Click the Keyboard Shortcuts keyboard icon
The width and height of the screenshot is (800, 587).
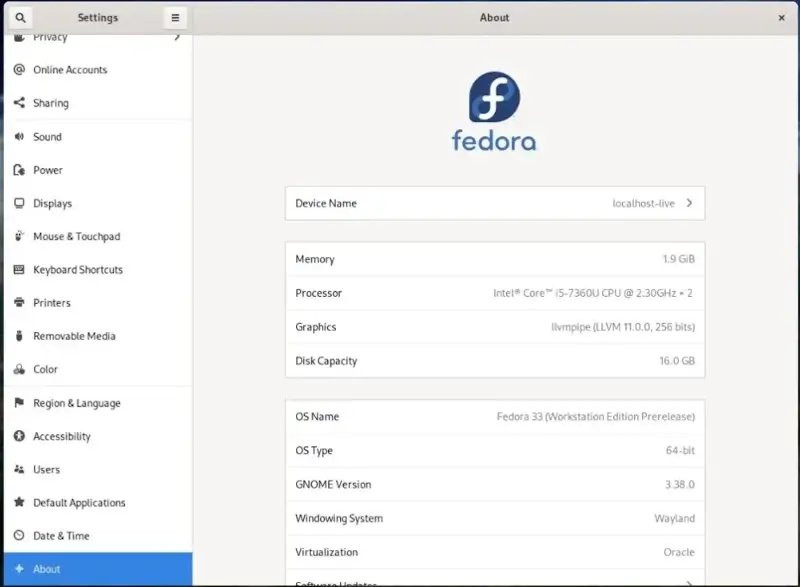click(19, 269)
